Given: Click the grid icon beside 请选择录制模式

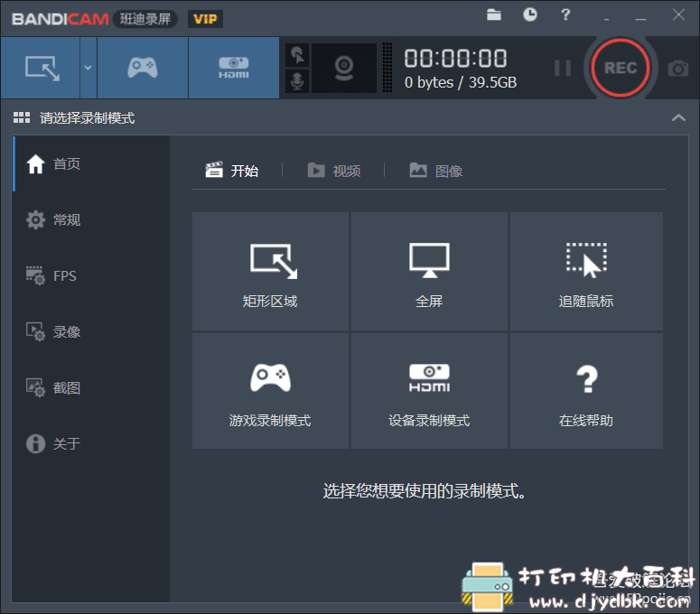Looking at the screenshot, I should [x=22, y=117].
